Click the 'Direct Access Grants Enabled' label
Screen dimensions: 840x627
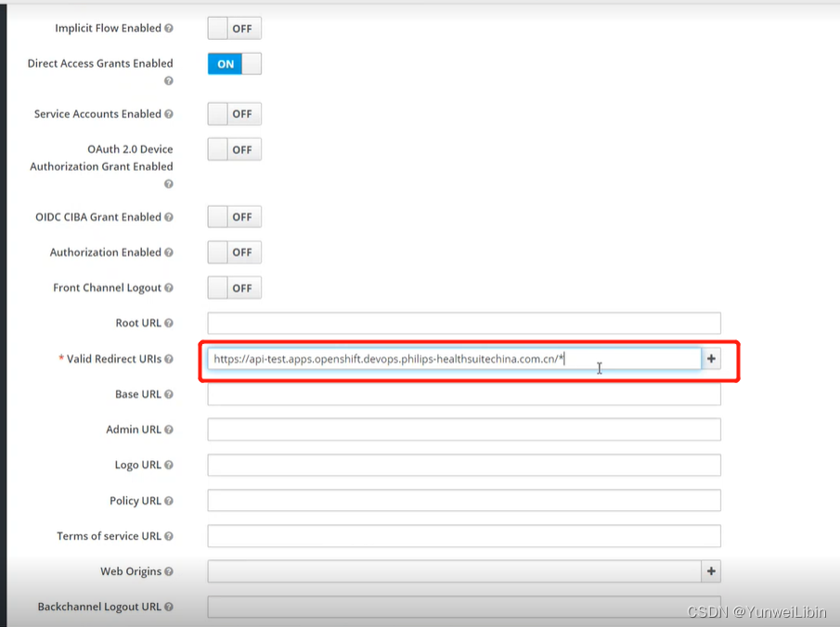[x=100, y=64]
